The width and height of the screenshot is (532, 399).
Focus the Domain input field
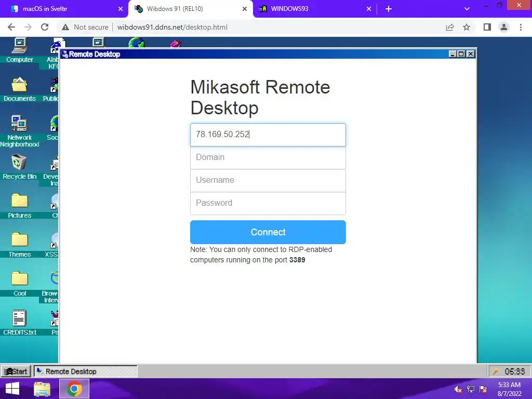pos(268,157)
